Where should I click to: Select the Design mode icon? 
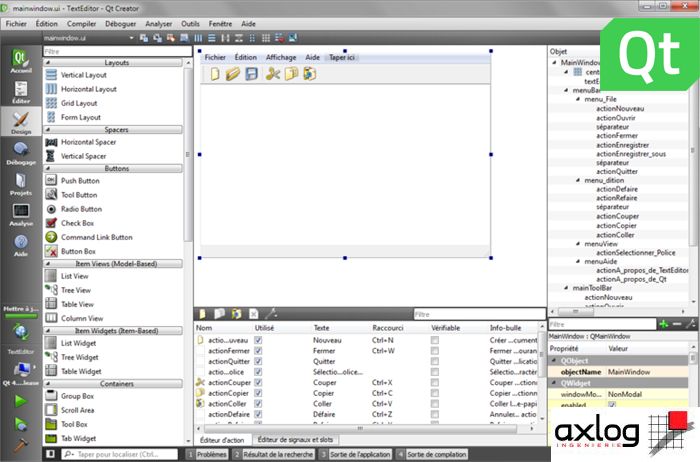(21, 122)
